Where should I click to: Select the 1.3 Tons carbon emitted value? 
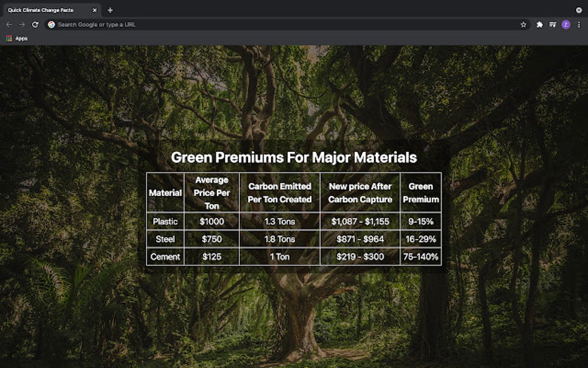coord(279,221)
